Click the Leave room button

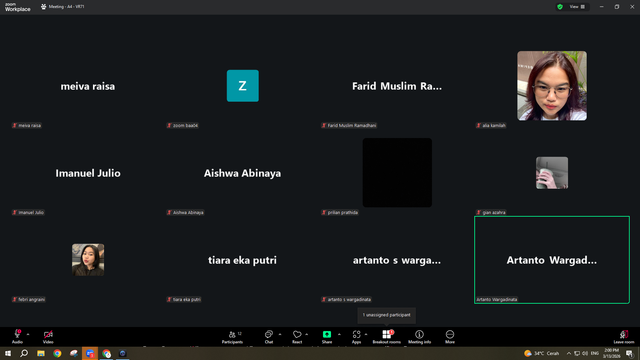click(x=624, y=337)
